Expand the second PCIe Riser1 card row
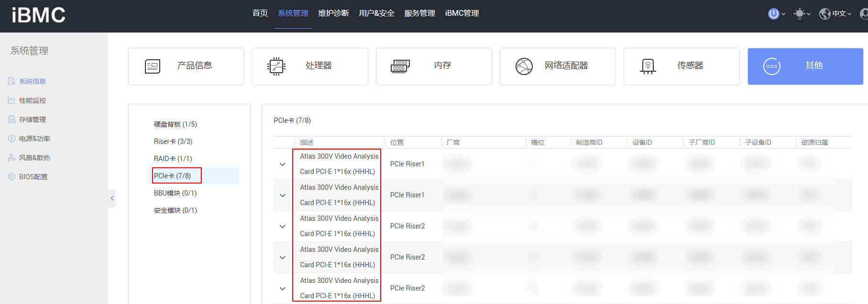 pyautogui.click(x=283, y=195)
